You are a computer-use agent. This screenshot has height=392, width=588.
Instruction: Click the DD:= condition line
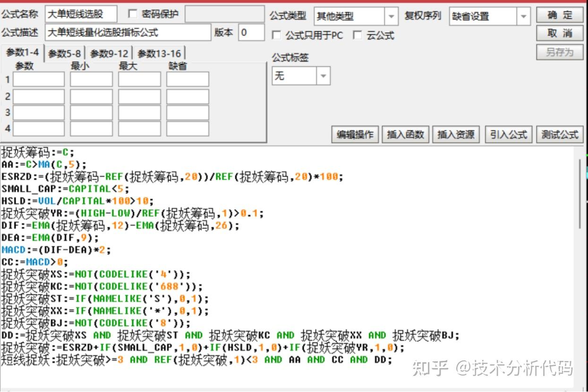click(230, 335)
